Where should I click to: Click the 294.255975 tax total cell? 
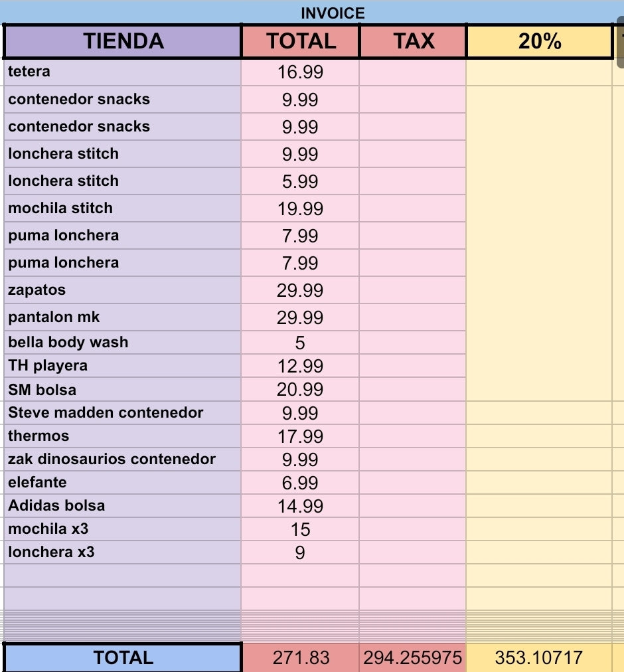click(412, 657)
